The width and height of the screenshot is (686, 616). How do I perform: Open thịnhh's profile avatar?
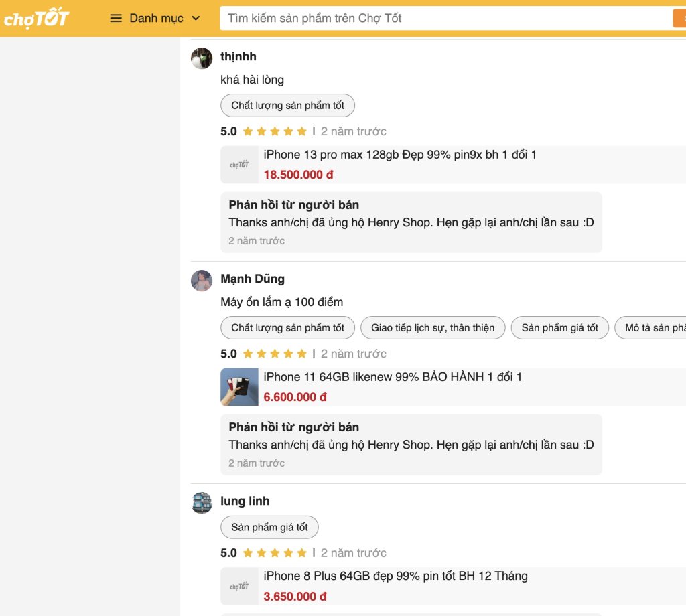(202, 58)
